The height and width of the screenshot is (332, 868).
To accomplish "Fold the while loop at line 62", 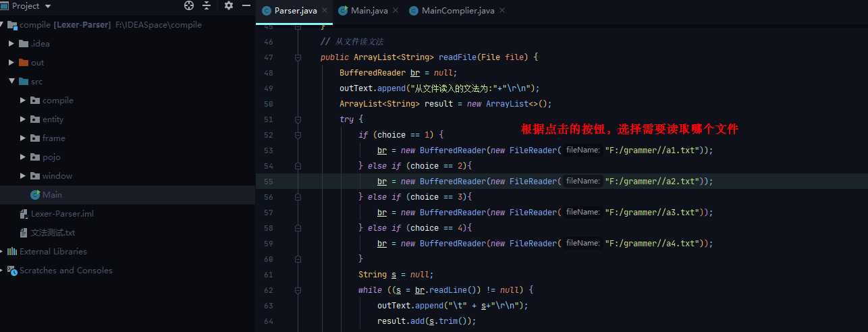I will [298, 290].
